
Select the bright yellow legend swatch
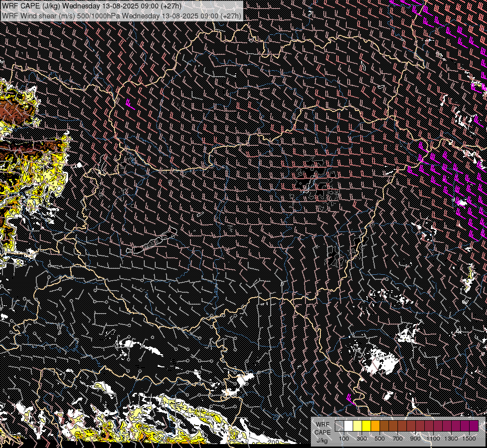click(x=367, y=426)
